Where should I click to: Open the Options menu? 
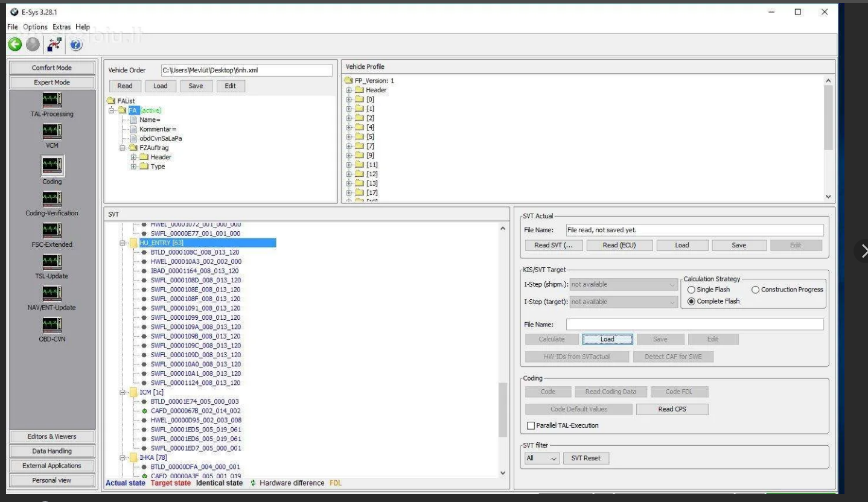click(x=35, y=27)
